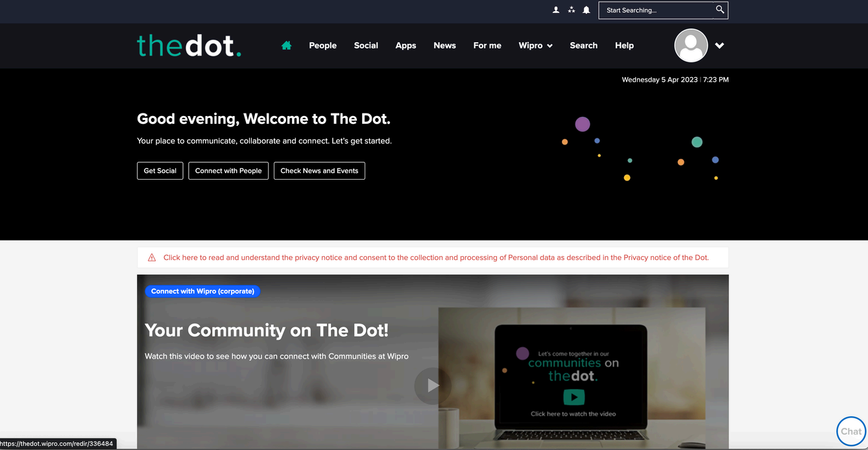868x450 pixels.
Task: Click the red warning triangle icon
Action: pyautogui.click(x=152, y=257)
